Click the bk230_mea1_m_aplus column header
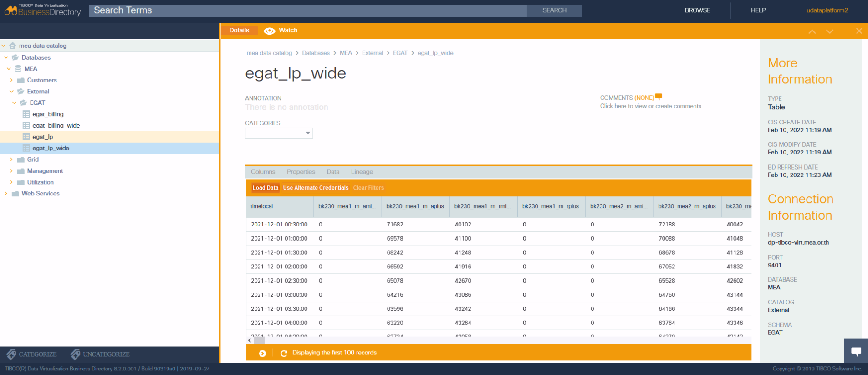The width and height of the screenshot is (868, 375). pyautogui.click(x=415, y=206)
